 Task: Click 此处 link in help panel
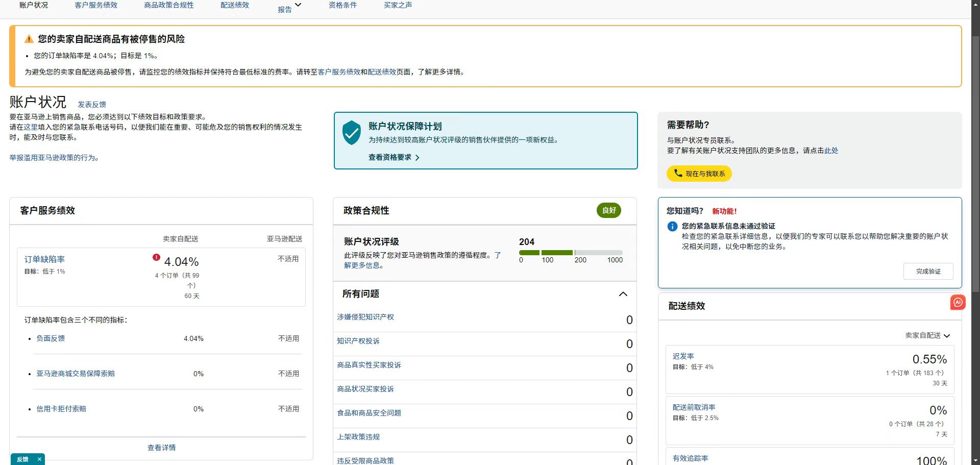pyautogui.click(x=831, y=151)
